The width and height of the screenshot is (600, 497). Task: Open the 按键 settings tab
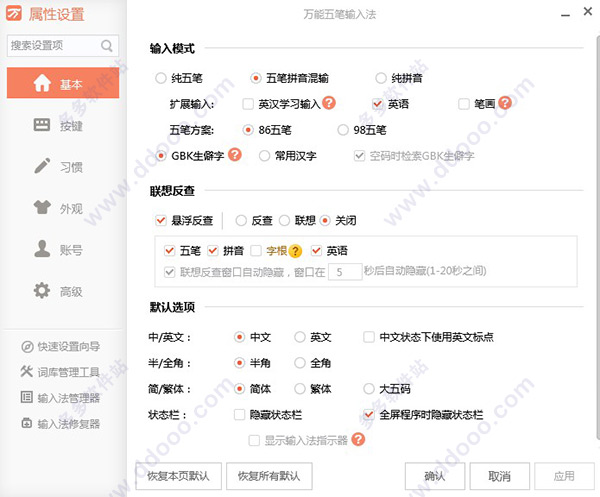click(63, 125)
